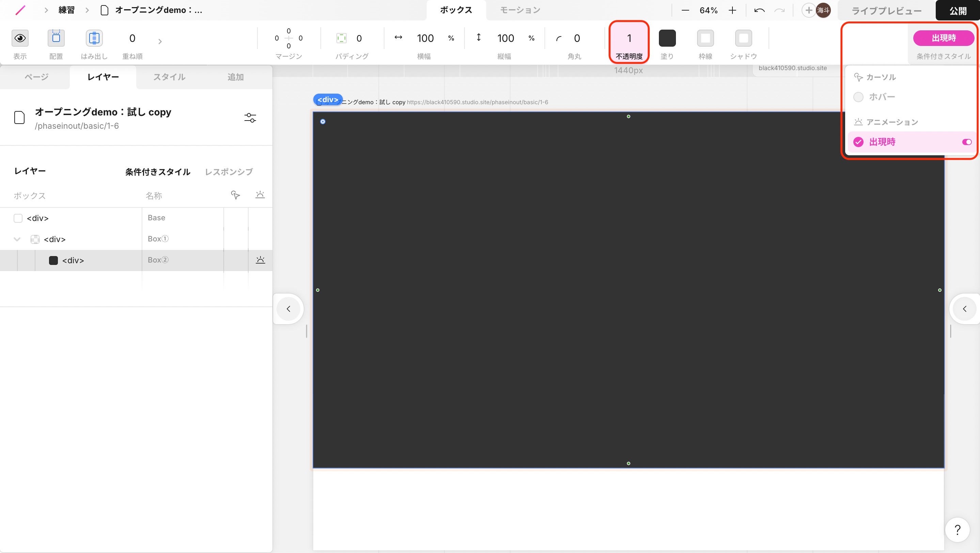Click the dark 塗り fill color swatch

coord(667,38)
